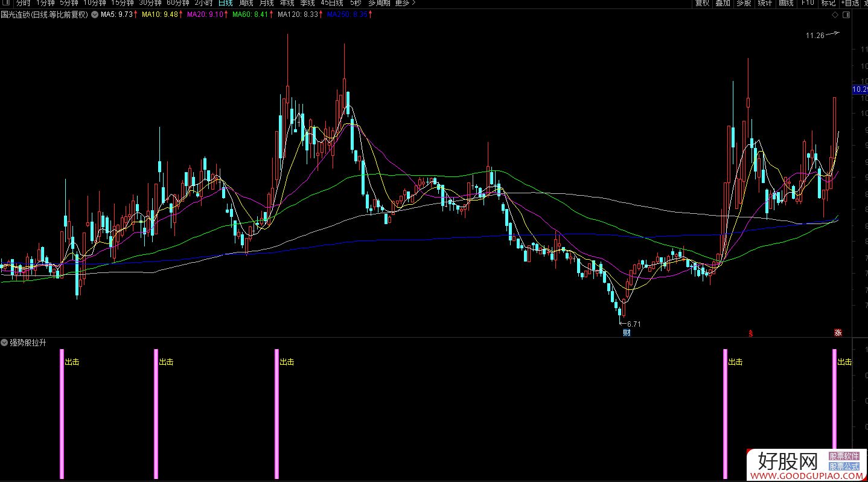This screenshot has height=482, width=868.
Task: Click the third 出击 signal bar
Action: pyautogui.click(x=277, y=414)
